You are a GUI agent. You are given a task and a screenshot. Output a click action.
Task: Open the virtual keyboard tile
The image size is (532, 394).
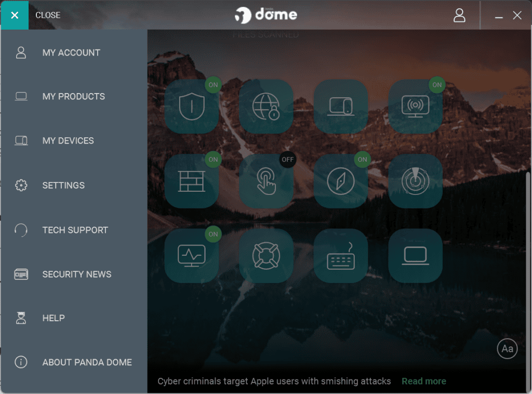click(x=341, y=256)
